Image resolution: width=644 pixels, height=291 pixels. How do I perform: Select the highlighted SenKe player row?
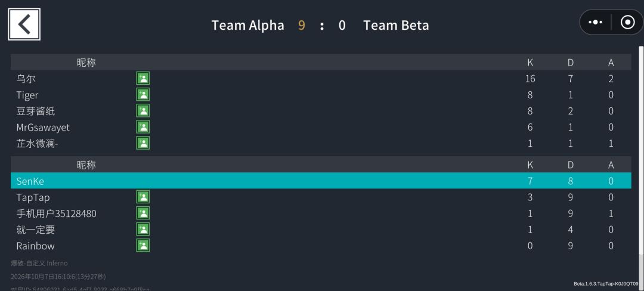(321, 181)
